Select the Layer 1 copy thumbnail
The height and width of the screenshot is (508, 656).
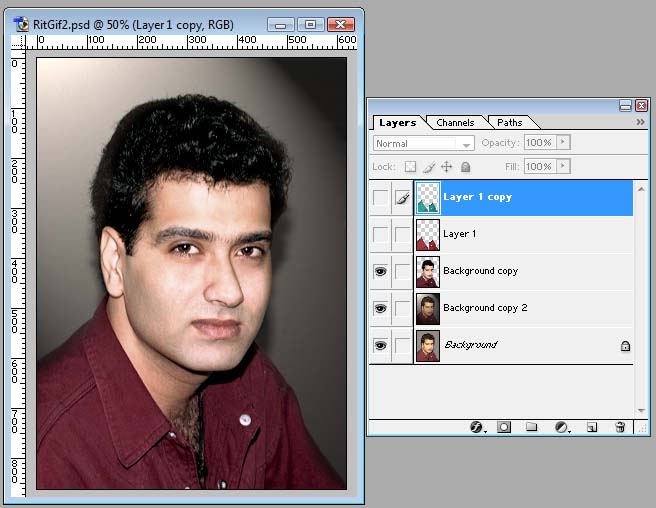click(428, 198)
